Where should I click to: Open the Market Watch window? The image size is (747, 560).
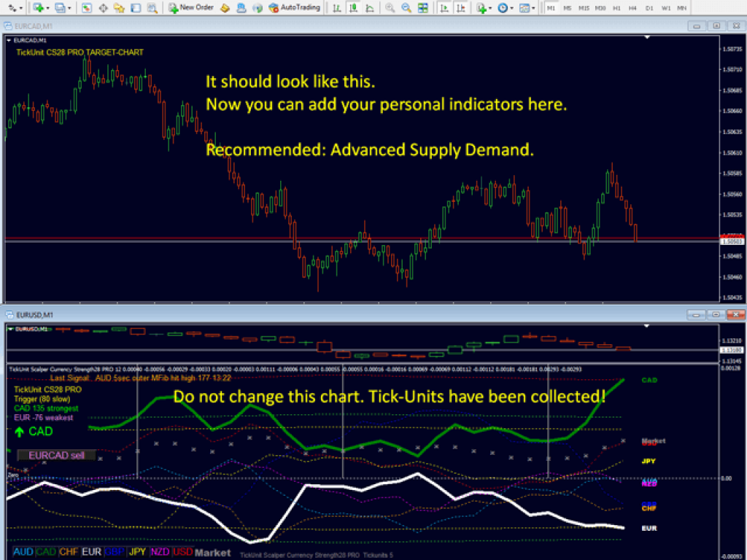[x=86, y=8]
